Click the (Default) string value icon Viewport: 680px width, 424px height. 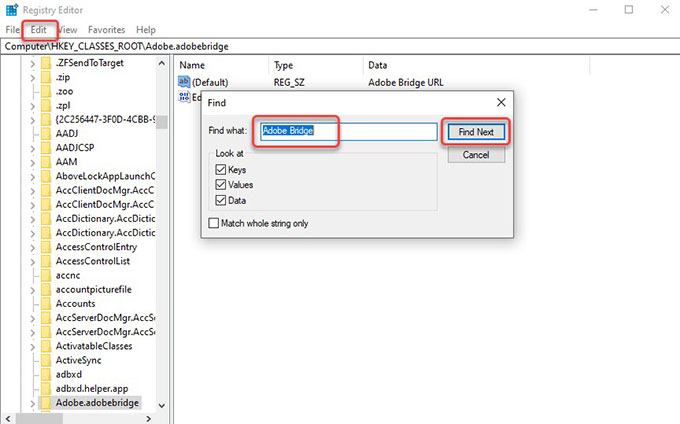pyautogui.click(x=184, y=82)
